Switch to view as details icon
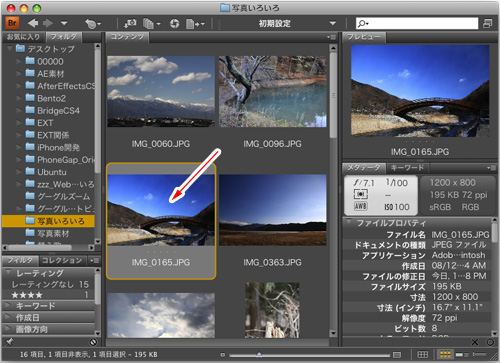 click(x=462, y=354)
